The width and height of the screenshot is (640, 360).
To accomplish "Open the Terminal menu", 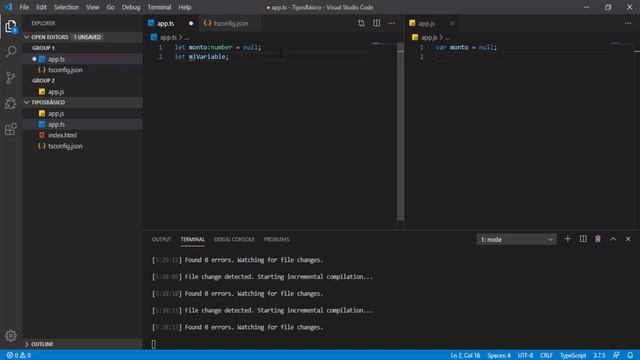I will click(x=159, y=7).
